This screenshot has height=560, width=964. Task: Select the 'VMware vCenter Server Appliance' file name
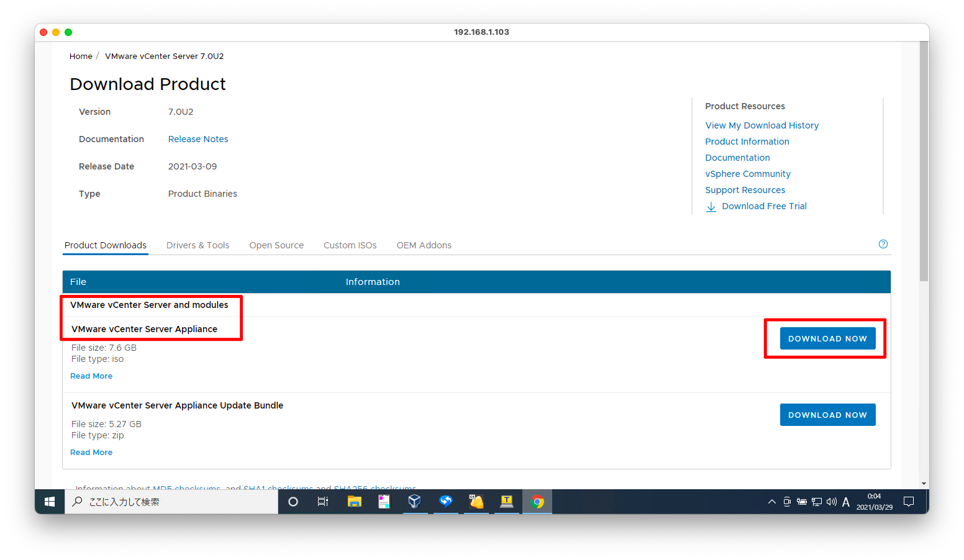click(x=144, y=329)
